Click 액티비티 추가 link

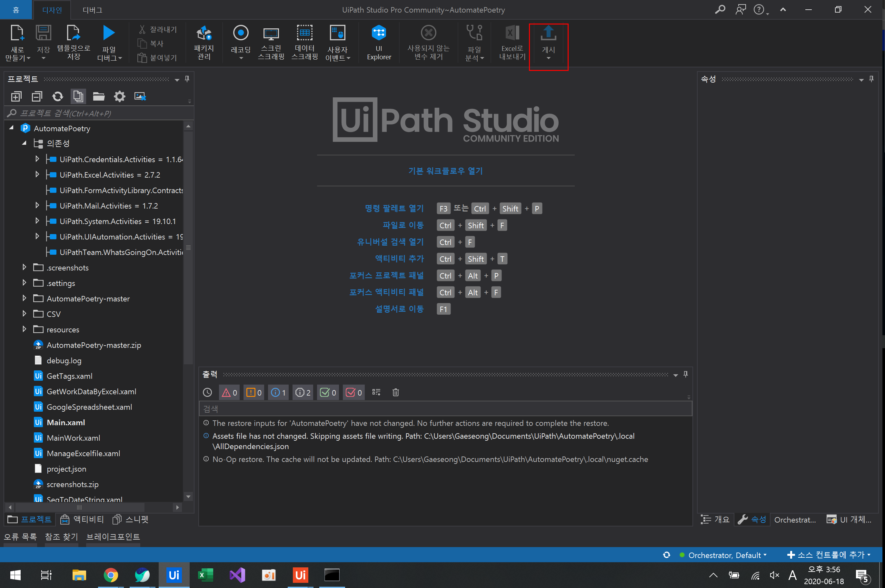(x=399, y=258)
